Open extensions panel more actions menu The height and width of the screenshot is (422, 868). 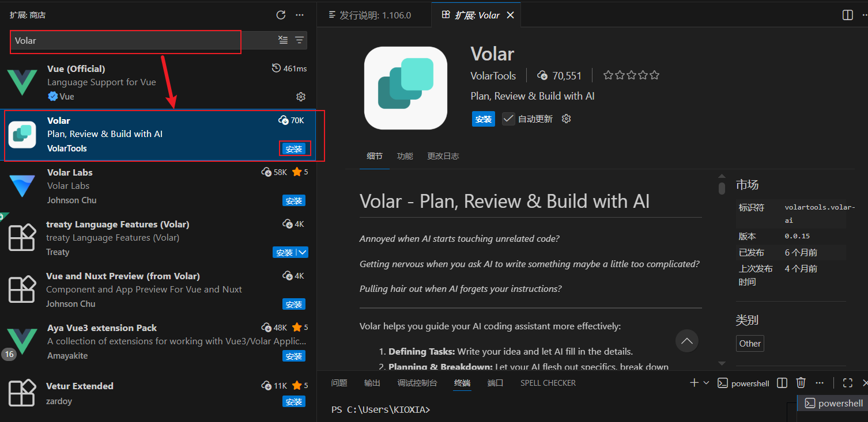click(299, 15)
